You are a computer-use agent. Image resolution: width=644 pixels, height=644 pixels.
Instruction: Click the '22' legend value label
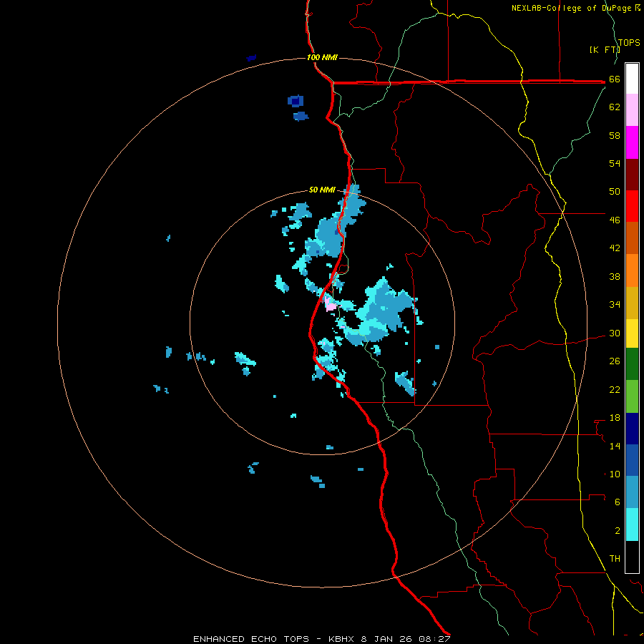tap(615, 389)
